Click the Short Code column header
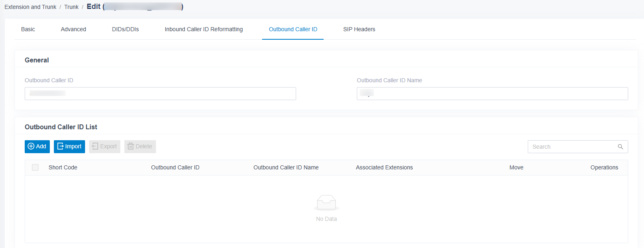Screen dimensions: 644x248 pyautogui.click(x=63, y=167)
